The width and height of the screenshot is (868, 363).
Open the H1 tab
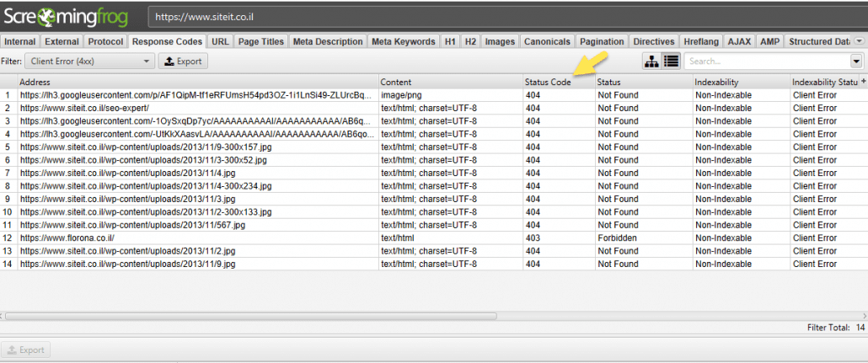pyautogui.click(x=450, y=41)
